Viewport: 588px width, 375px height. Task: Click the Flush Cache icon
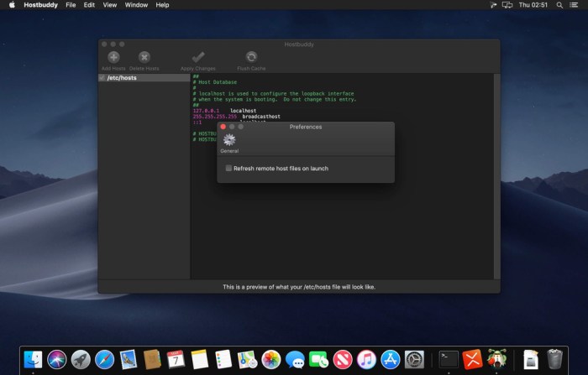pyautogui.click(x=251, y=57)
